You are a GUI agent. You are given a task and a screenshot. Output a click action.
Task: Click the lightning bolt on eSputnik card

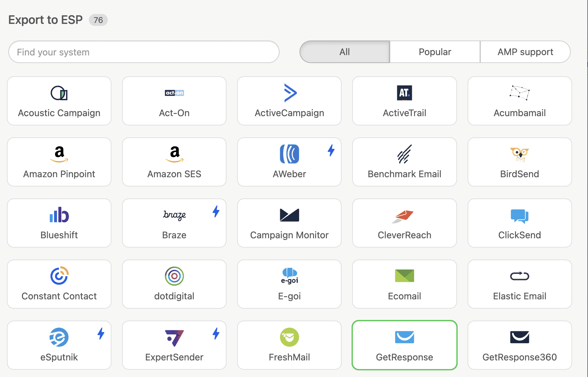(x=101, y=334)
